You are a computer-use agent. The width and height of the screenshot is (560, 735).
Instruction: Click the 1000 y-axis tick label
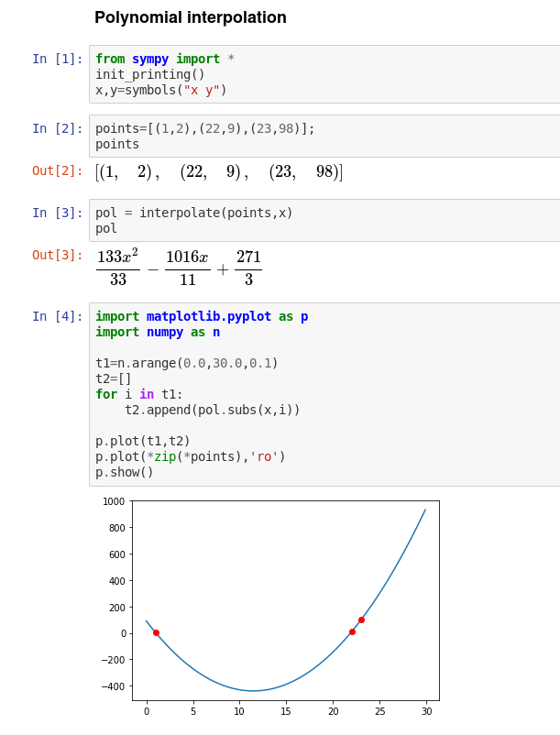pos(114,501)
